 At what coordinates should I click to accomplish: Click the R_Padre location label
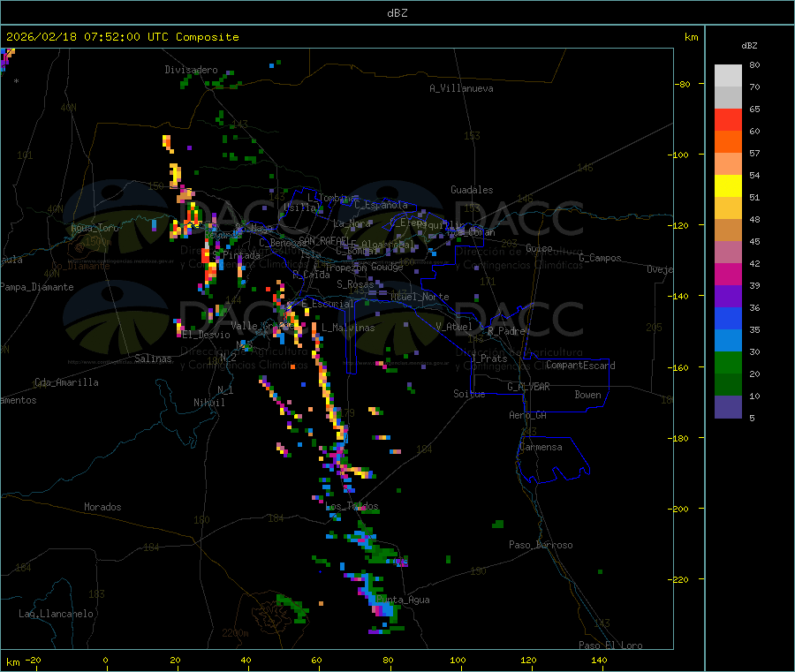tap(506, 331)
